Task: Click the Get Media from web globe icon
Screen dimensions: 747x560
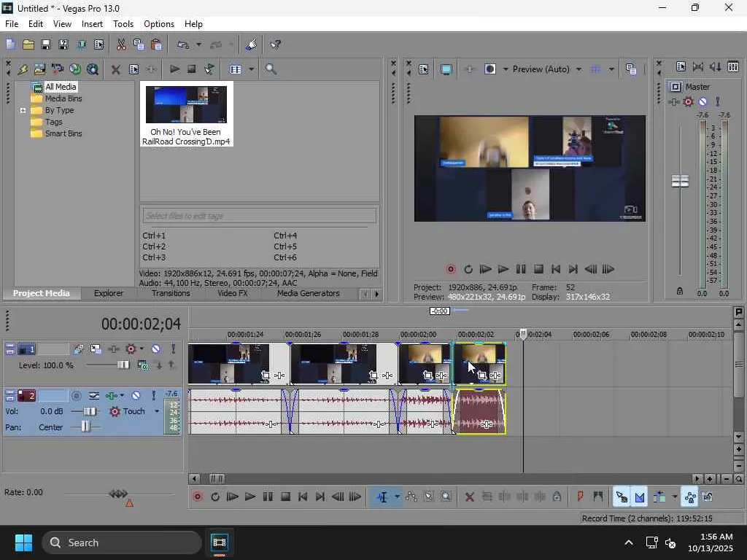Action: pos(75,69)
